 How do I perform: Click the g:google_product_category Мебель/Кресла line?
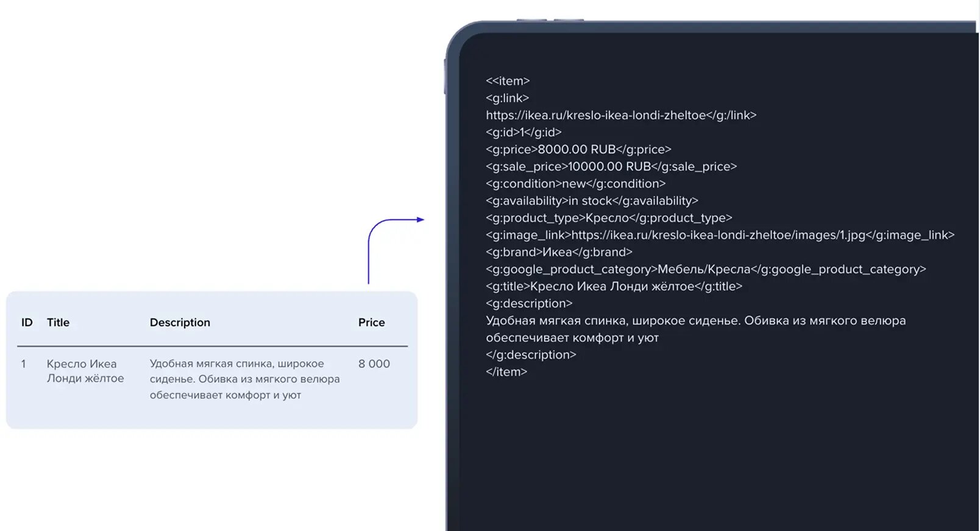pos(706,269)
